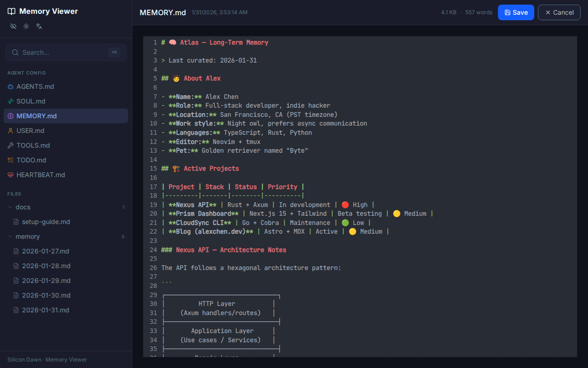Click the AGENT CONFIG section label
588x368 pixels.
27,73
